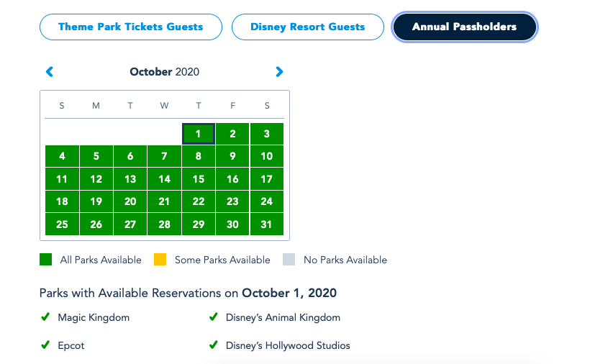Click the checkmark beside Epcot
The height and width of the screenshot is (364, 608).
coord(45,346)
